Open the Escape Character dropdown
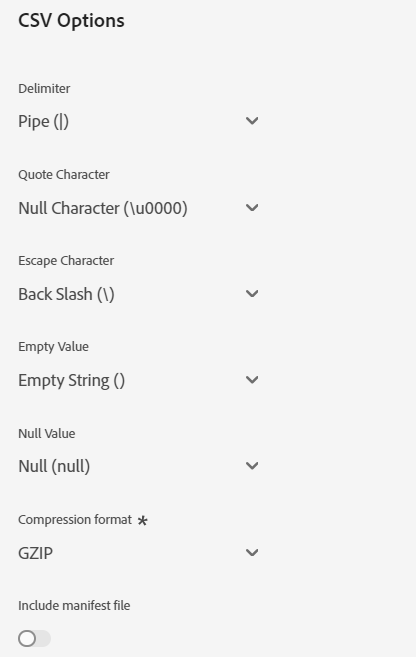The width and height of the screenshot is (416, 657). tap(139, 294)
